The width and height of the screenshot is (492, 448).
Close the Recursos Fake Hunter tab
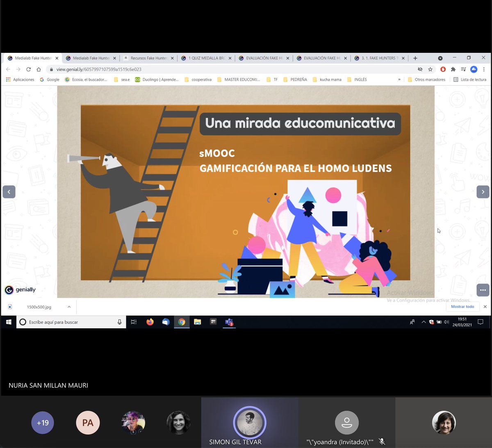[x=172, y=58]
